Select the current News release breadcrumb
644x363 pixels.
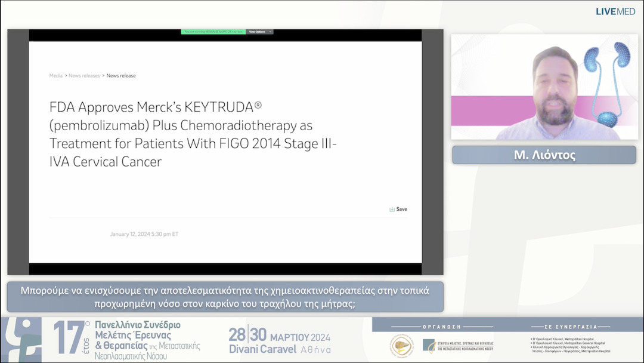(121, 76)
